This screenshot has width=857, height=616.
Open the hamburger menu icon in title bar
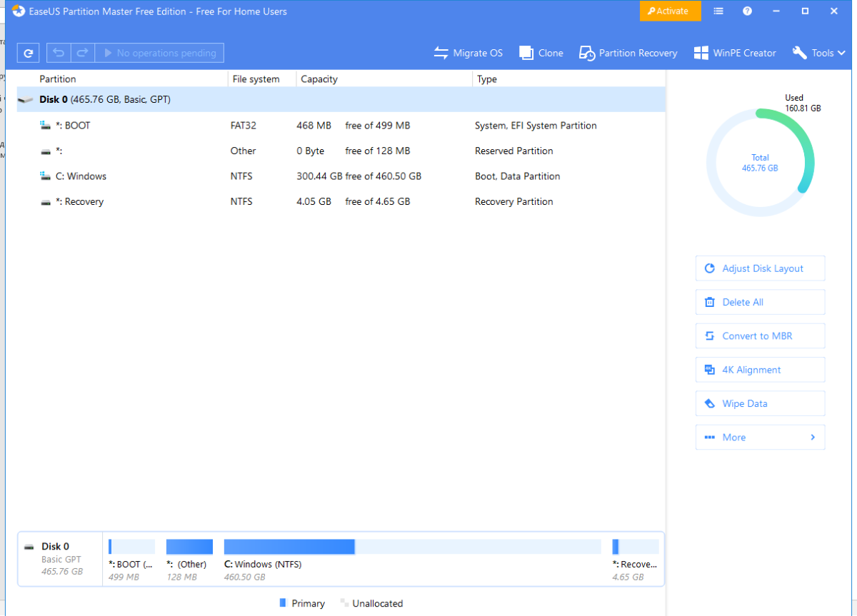click(718, 11)
